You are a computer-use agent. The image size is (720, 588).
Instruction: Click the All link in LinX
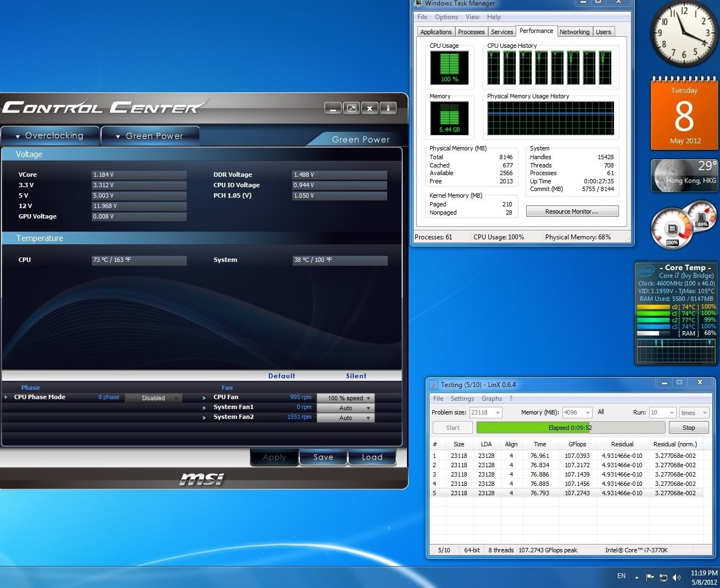(x=601, y=412)
